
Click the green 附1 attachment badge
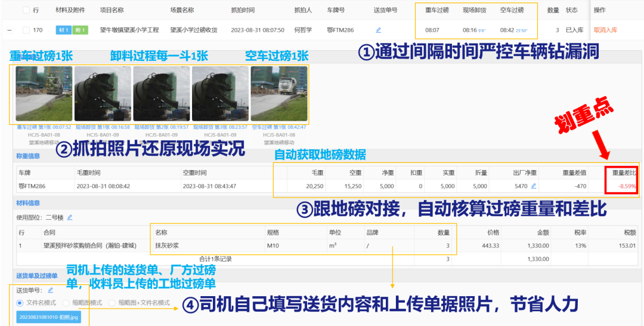[80, 30]
